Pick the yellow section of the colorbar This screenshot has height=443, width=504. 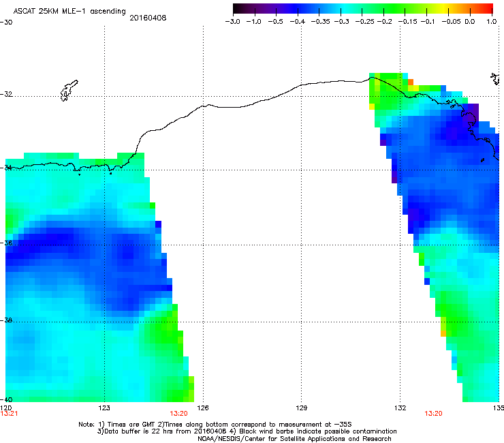[x=442, y=8]
